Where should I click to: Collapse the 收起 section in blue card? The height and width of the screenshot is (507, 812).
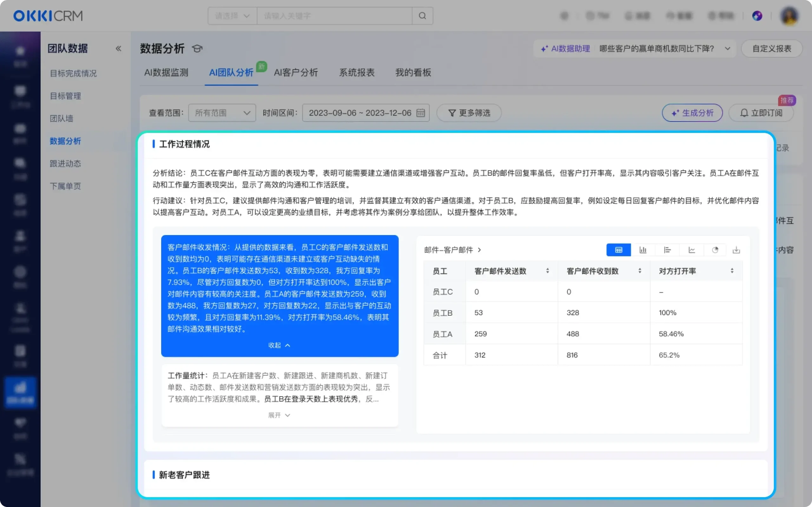279,345
